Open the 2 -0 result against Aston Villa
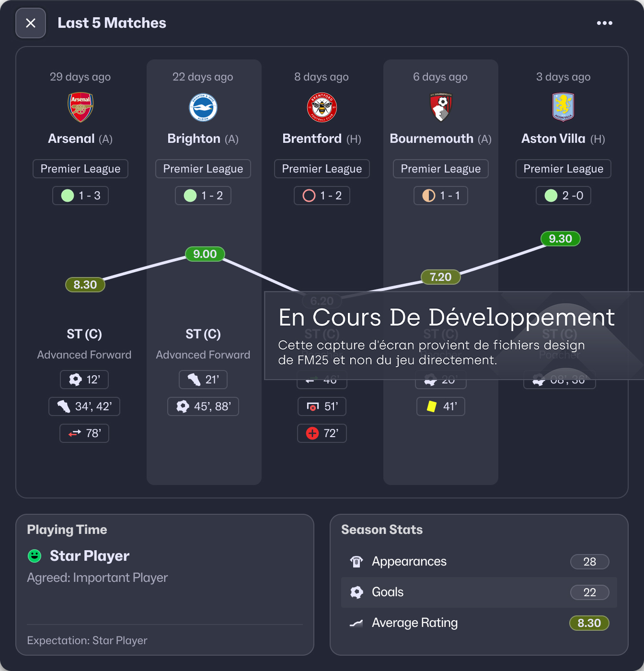The height and width of the screenshot is (671, 644). (563, 196)
